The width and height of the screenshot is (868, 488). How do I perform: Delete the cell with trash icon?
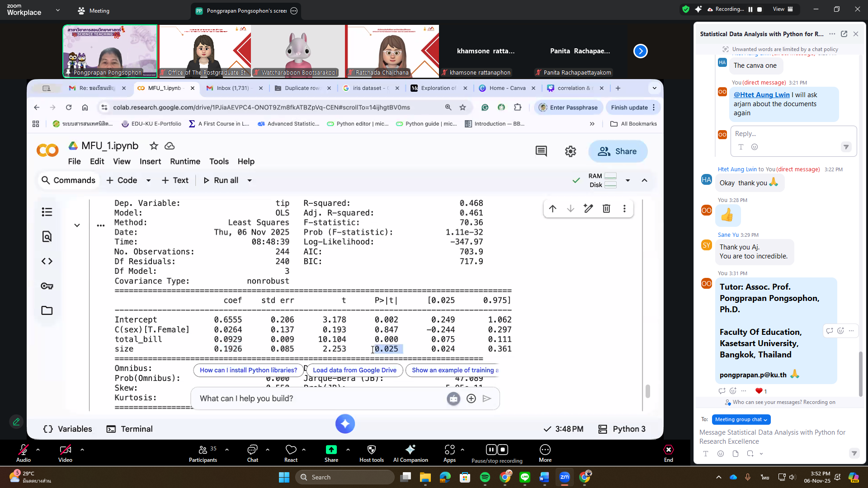point(606,208)
